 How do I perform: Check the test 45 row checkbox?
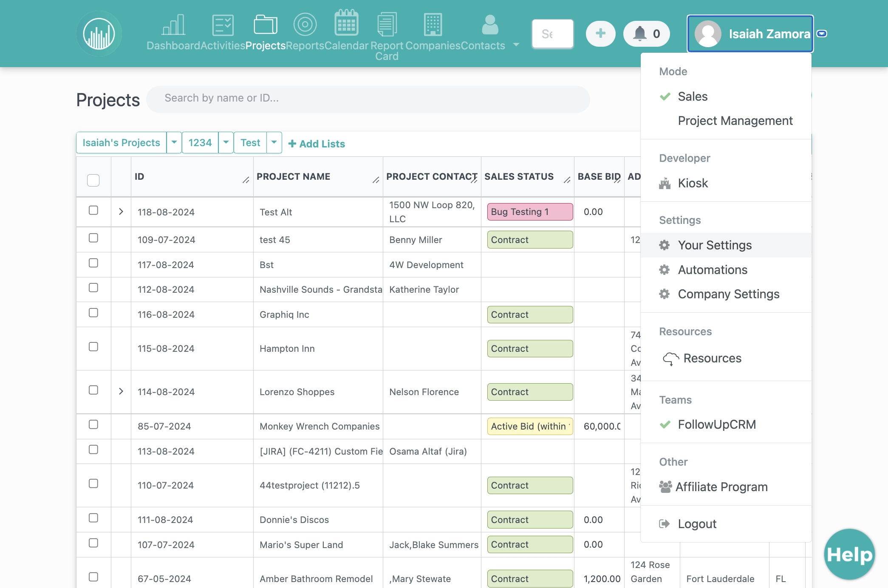tap(93, 238)
